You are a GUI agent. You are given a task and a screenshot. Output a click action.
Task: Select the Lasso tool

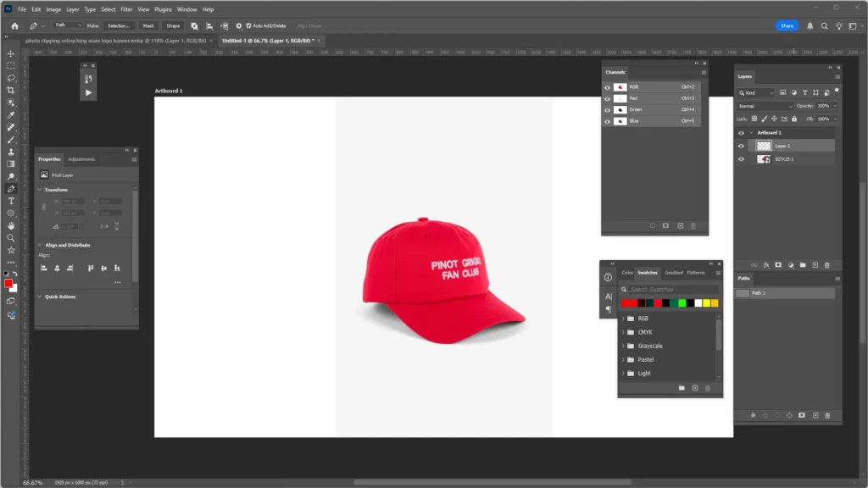click(11, 77)
